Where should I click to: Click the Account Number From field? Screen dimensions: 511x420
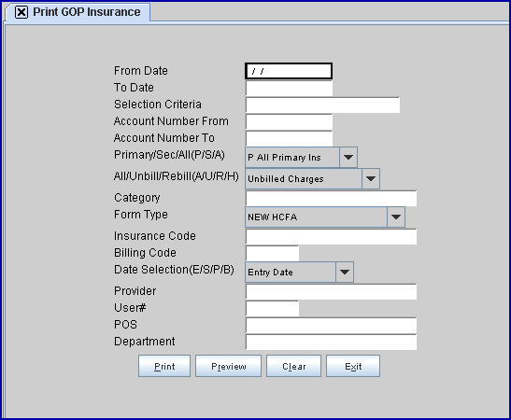click(289, 121)
